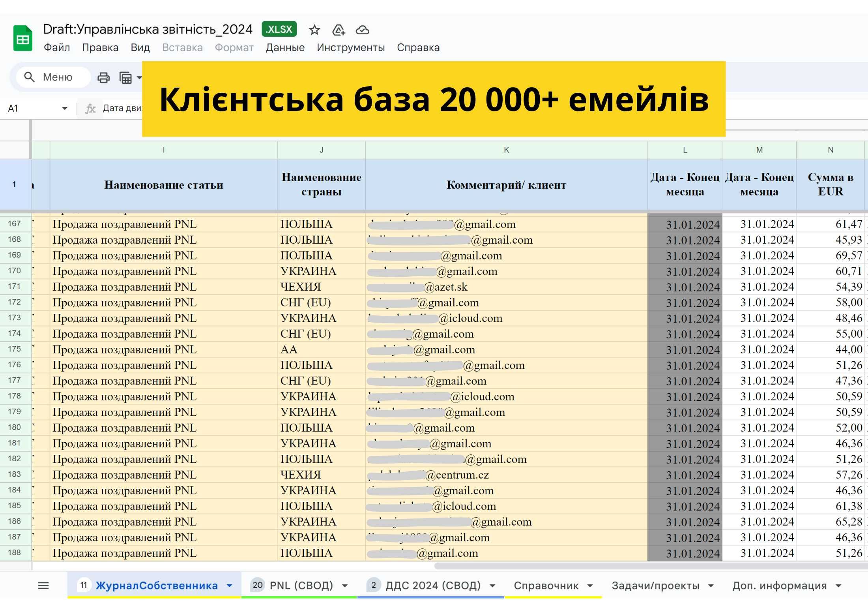Search menus in the Меню field
Image resolution: width=868 pixels, height=612 pixels.
coord(53,77)
